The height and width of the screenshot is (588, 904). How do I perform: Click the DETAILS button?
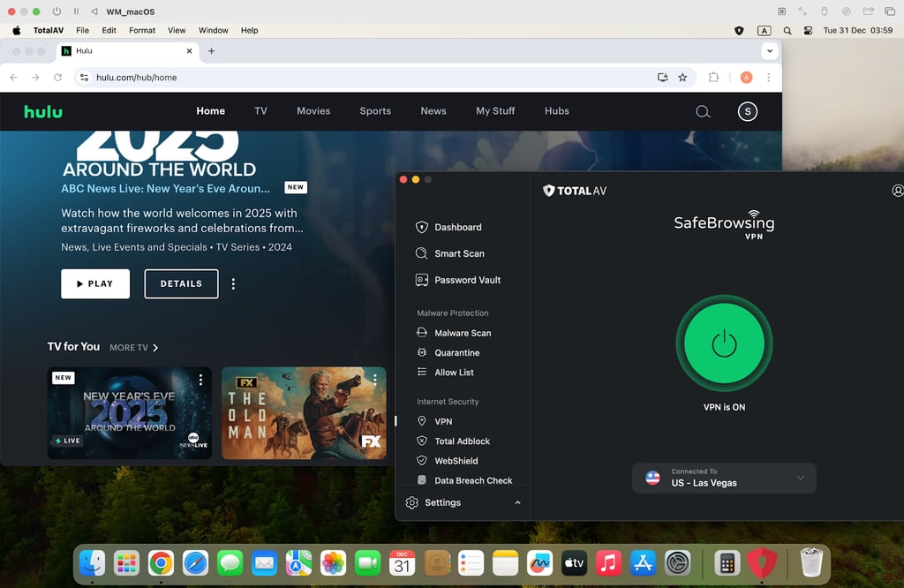tap(181, 283)
